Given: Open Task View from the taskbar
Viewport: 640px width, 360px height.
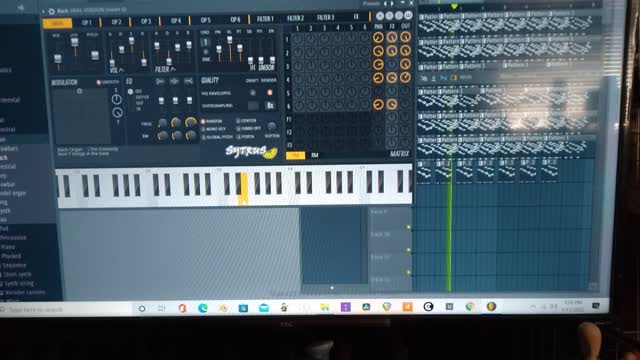Looking at the screenshot, I should pos(162,308).
